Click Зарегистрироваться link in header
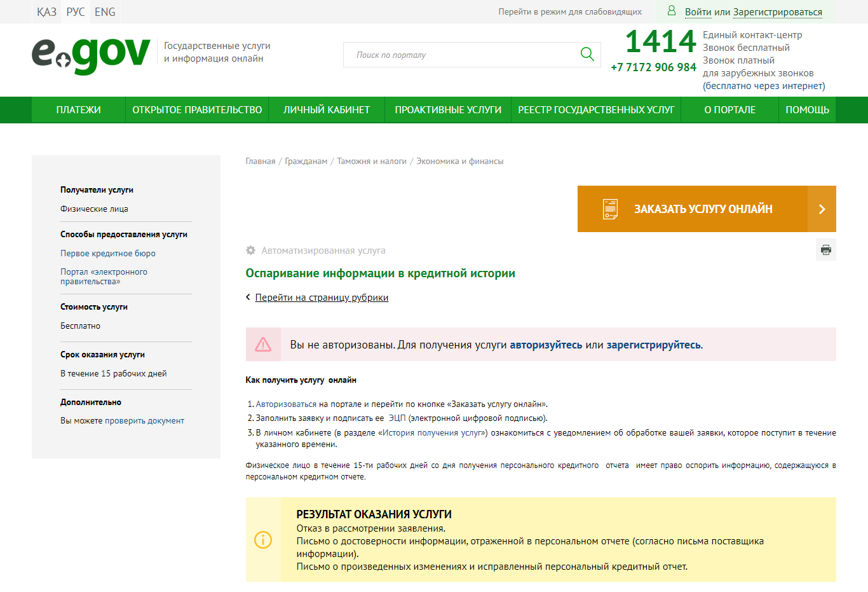 coord(778,12)
